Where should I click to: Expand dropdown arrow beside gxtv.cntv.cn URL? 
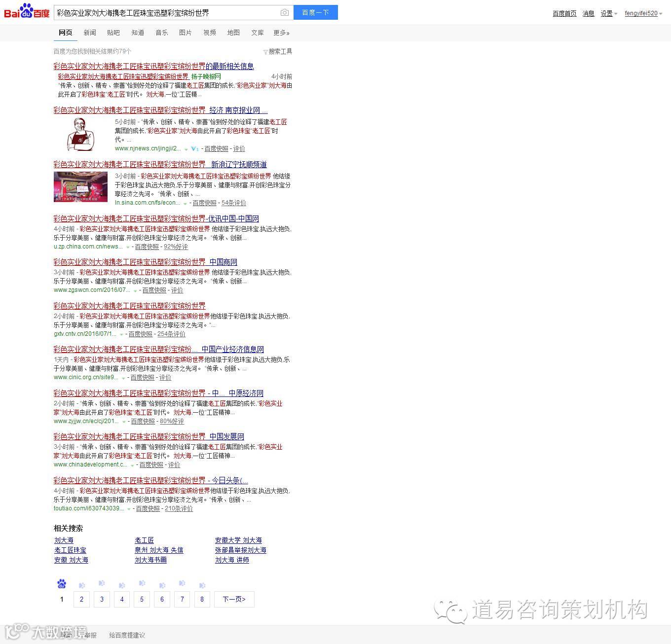(x=121, y=334)
